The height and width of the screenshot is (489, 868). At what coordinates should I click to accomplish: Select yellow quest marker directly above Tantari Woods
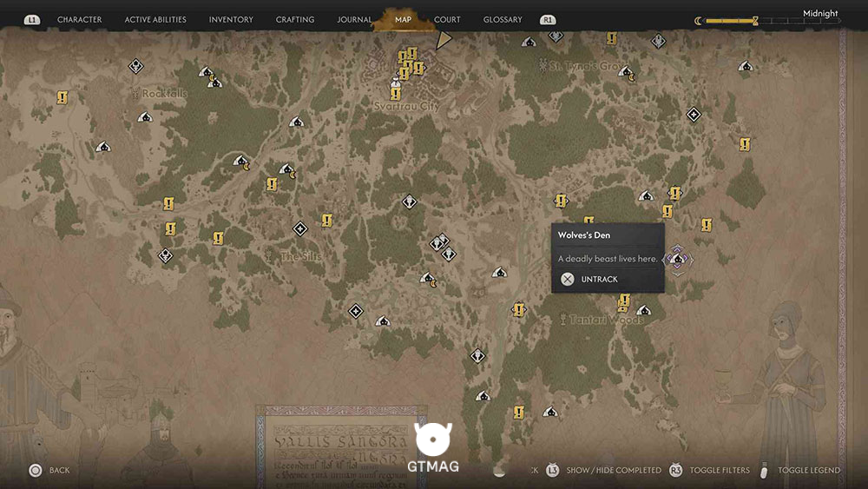coord(624,301)
